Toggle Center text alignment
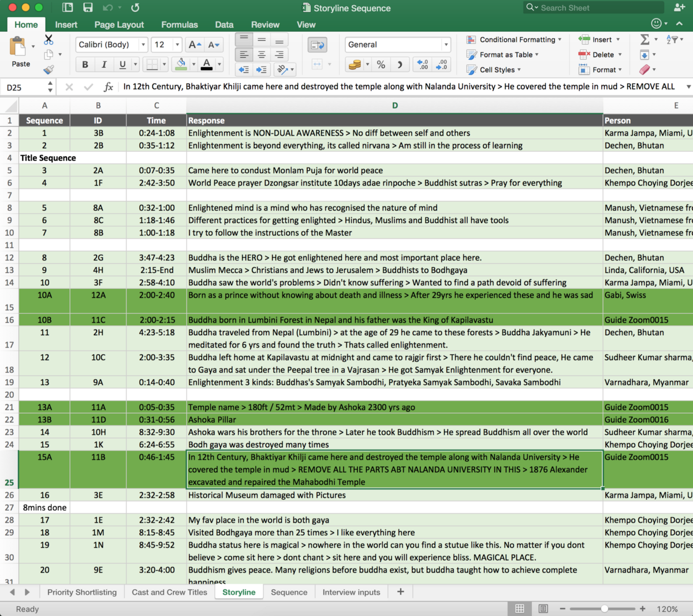This screenshot has height=616, width=693. coord(262,54)
